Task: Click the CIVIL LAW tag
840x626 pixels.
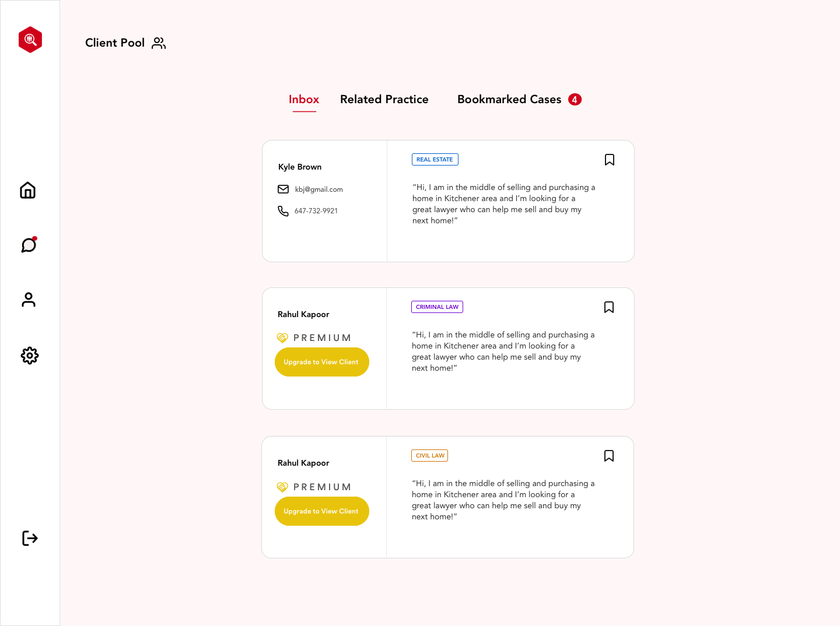Action: [430, 456]
